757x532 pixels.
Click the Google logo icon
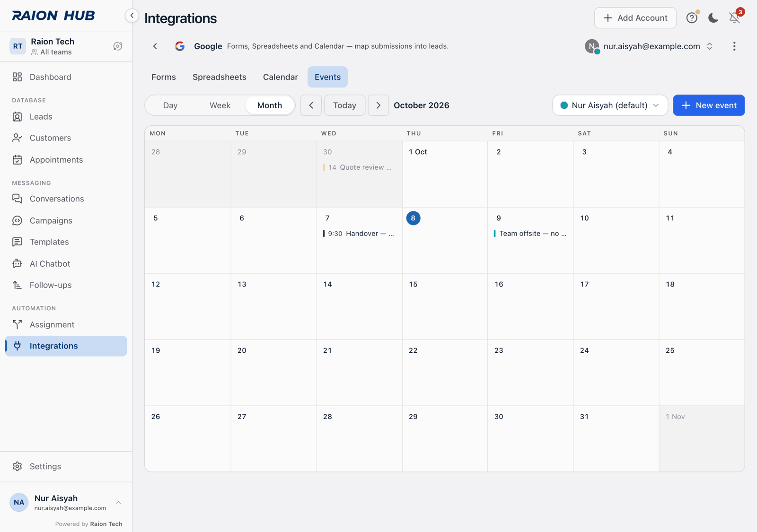click(x=180, y=46)
